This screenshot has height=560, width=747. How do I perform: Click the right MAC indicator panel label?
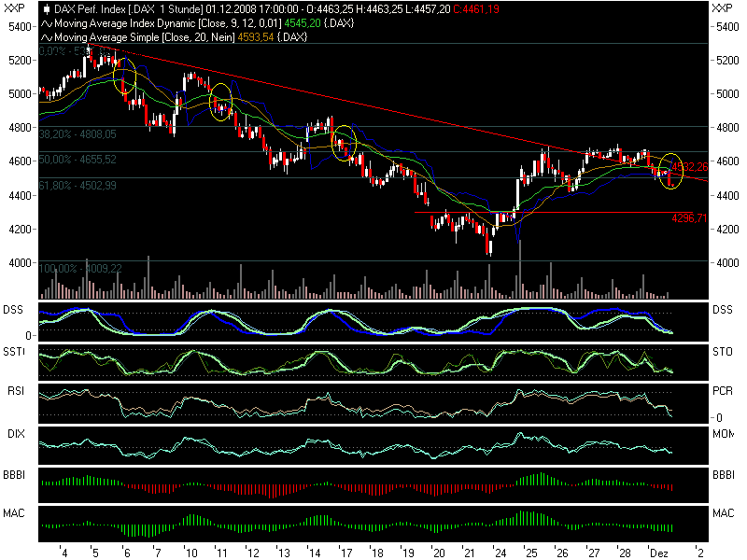pos(724,513)
